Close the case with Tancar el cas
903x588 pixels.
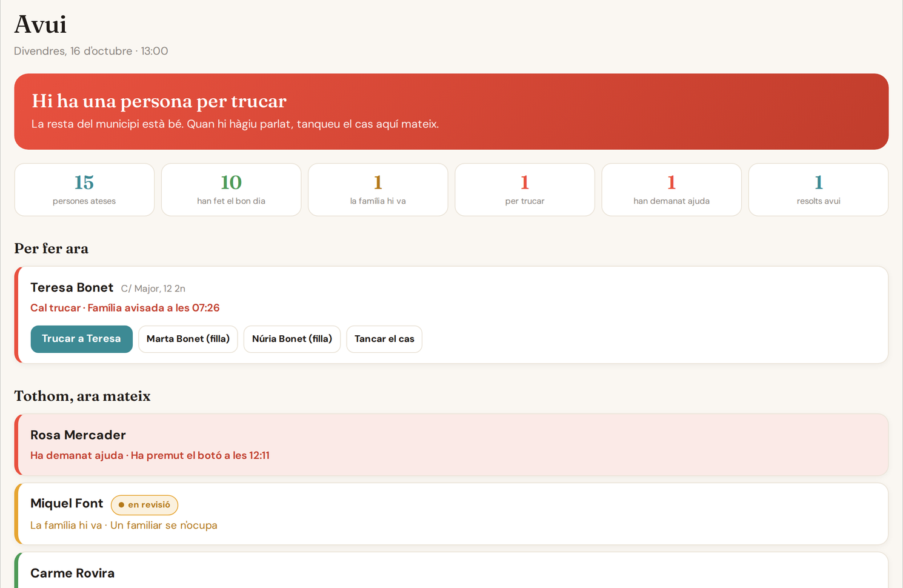(x=384, y=339)
